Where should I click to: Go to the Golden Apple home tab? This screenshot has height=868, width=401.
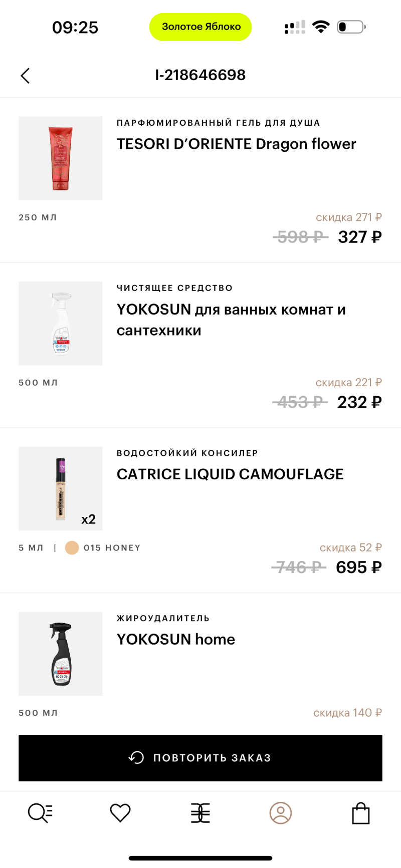[x=200, y=813]
